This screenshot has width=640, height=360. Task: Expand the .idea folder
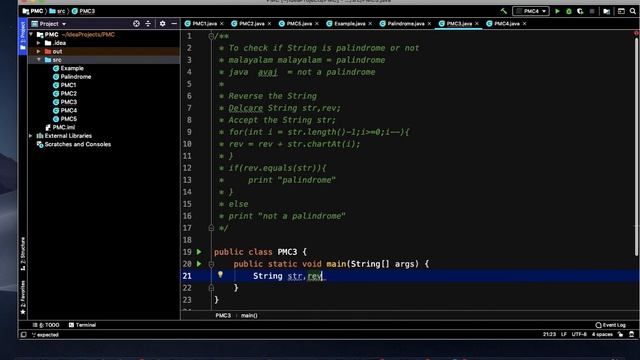39,43
